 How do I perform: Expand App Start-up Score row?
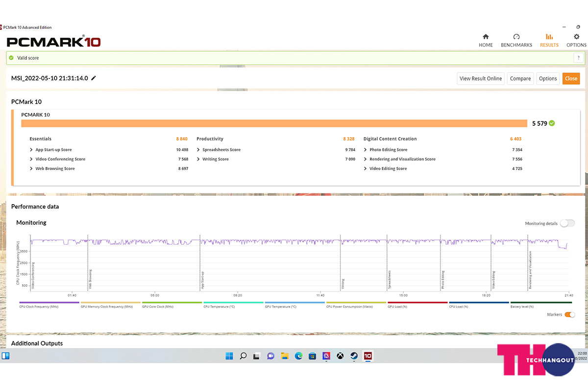click(31, 150)
